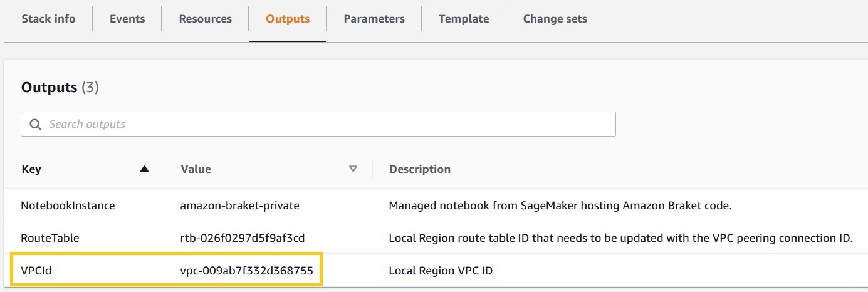Image resolution: width=868 pixels, height=292 pixels.
Task: Open the Change sets tab
Action: [555, 19]
